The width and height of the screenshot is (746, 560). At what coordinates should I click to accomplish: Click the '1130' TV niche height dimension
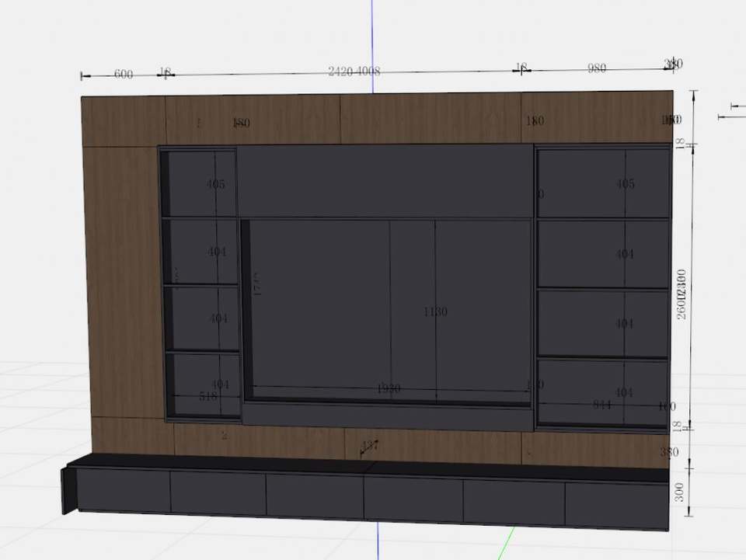click(435, 311)
